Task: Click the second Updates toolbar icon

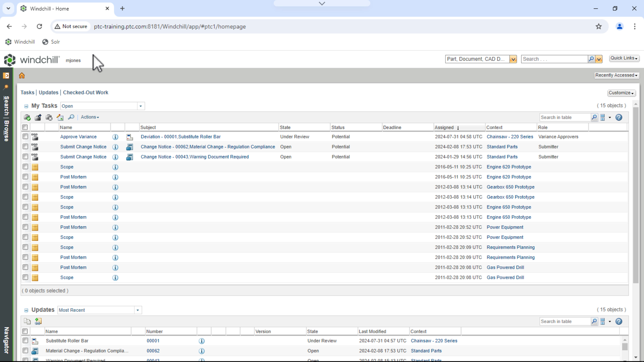Action: tap(38, 321)
